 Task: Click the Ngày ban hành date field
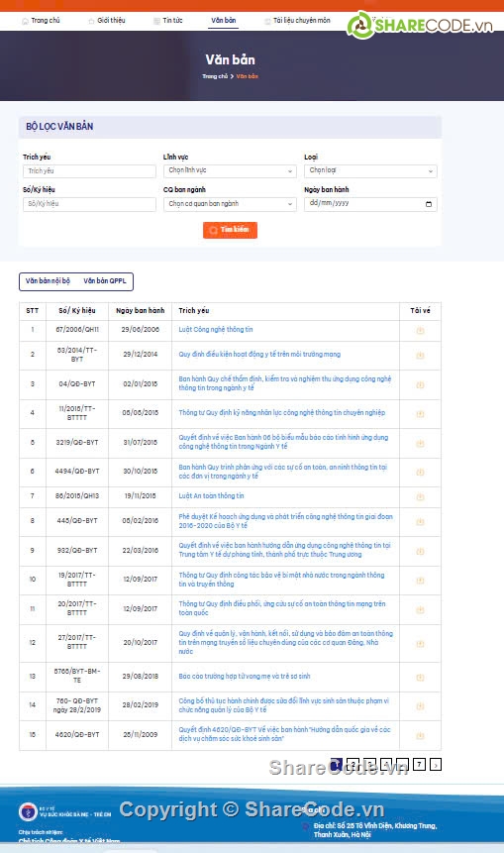pyautogui.click(x=370, y=204)
